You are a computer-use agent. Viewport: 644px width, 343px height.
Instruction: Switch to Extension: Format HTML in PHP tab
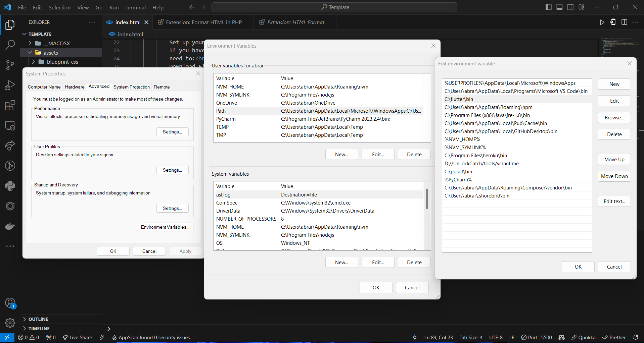(203, 22)
